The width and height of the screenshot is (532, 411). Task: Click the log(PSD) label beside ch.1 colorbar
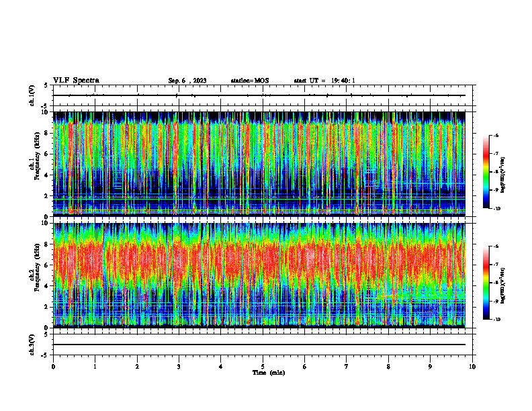tap(503, 175)
